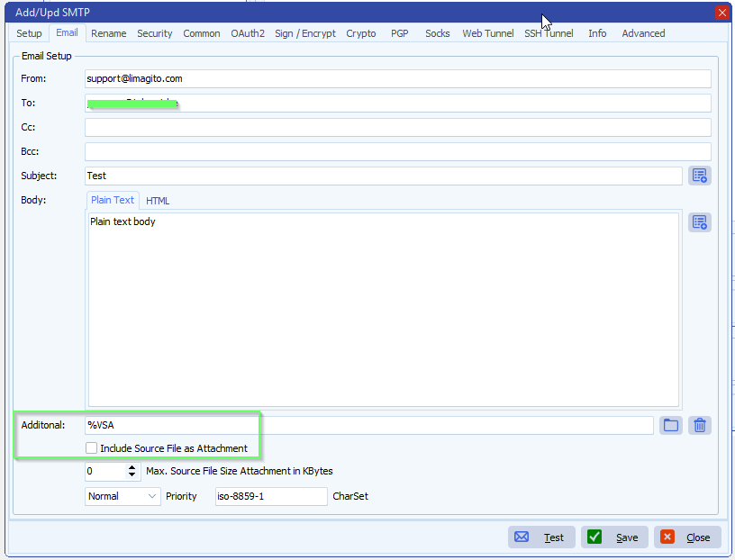The width and height of the screenshot is (735, 560).
Task: Show the Info tab
Action: pyautogui.click(x=597, y=33)
